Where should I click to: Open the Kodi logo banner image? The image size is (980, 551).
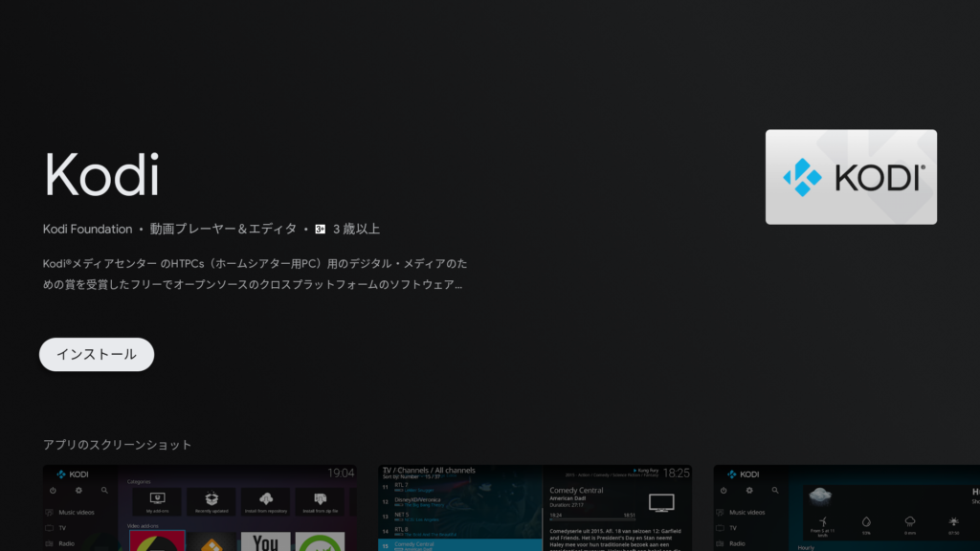coord(851,177)
